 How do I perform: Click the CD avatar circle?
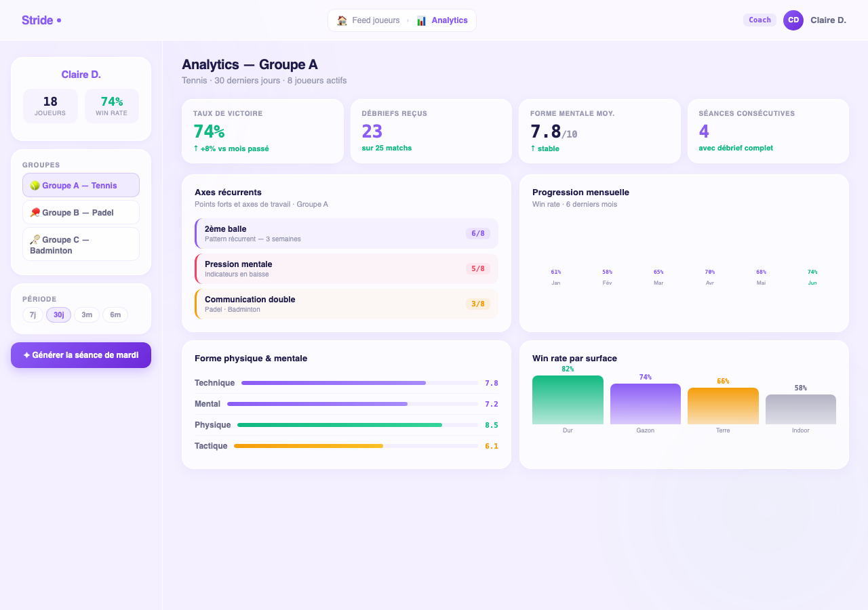click(793, 20)
